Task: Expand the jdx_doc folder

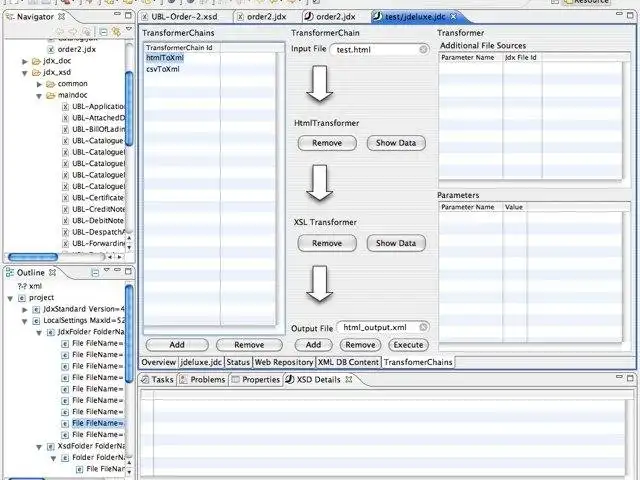Action: (25, 61)
